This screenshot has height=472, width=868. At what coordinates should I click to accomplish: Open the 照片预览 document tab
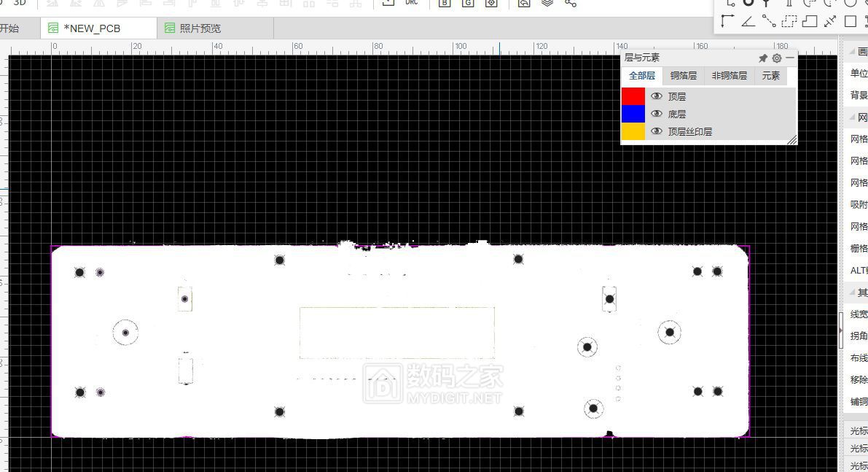[x=215, y=28]
